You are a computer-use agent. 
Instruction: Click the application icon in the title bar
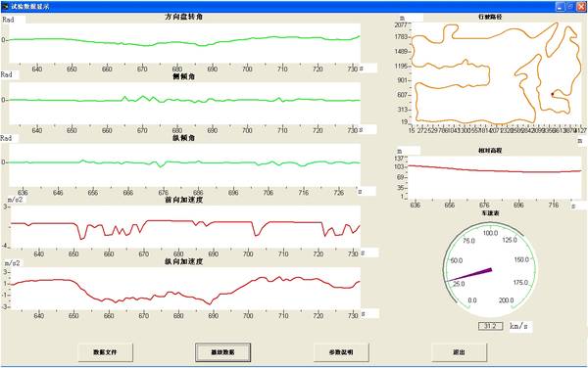point(5,7)
